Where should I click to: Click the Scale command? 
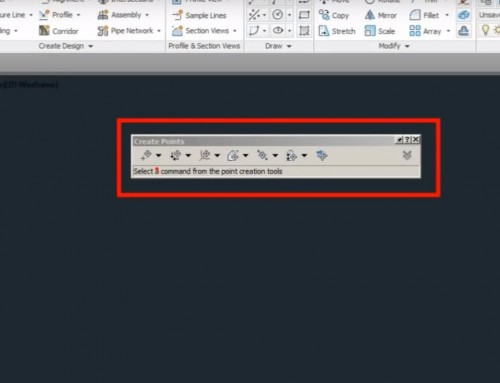[x=380, y=31]
